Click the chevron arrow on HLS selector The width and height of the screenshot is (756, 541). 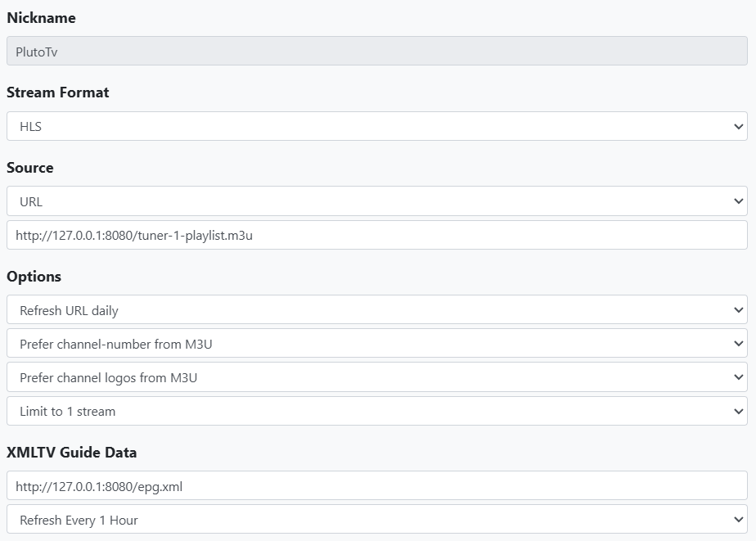click(739, 127)
